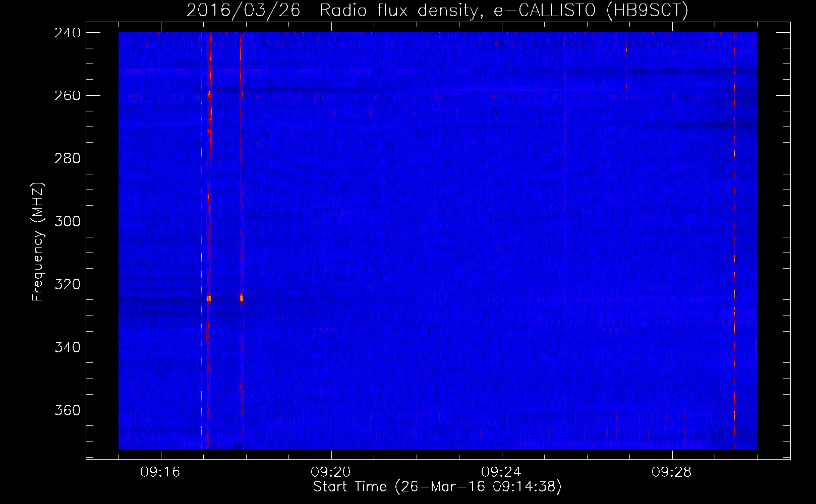Screen dimensions: 816x504
Task: Click the 340 frequency tick label
Action: 67,348
